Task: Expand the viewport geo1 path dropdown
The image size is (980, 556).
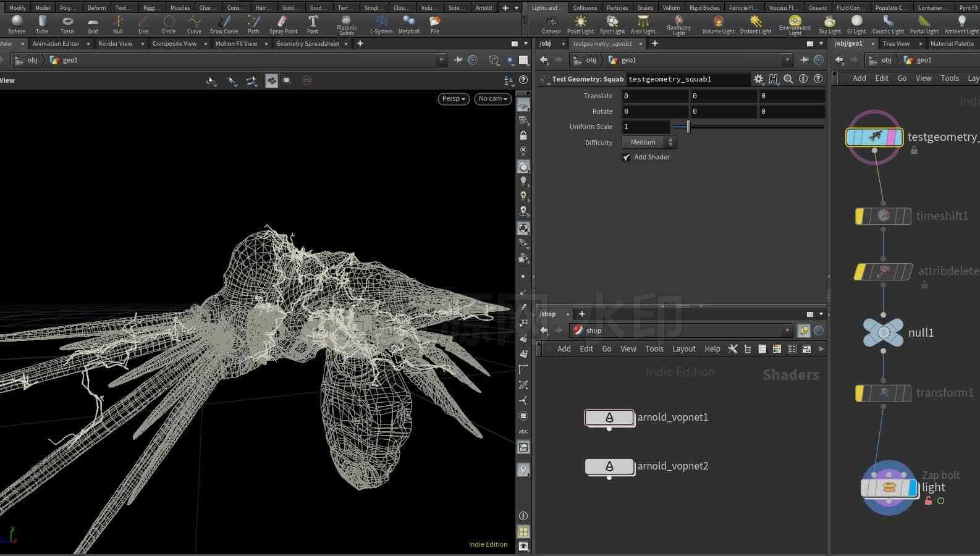Action: [x=441, y=60]
